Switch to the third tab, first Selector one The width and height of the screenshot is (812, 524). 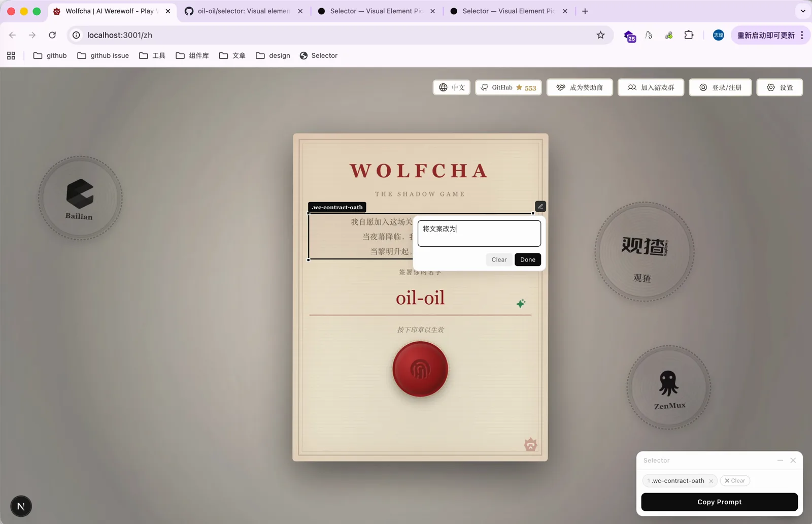[x=376, y=11]
